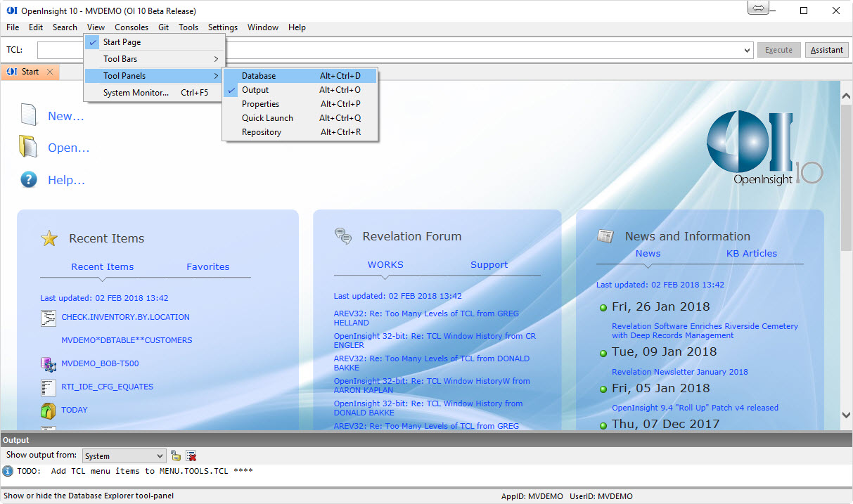The height and width of the screenshot is (504, 853).
Task: Expand the Tool Bars submenu
Action: (155, 59)
